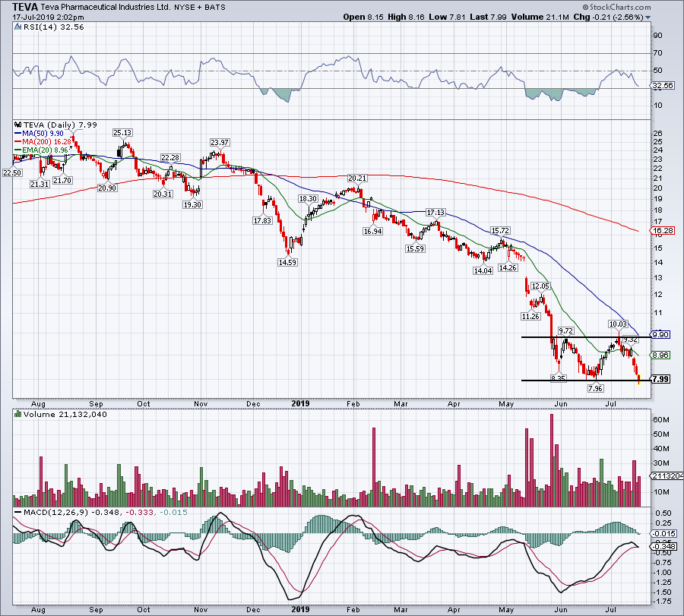Click the Low 7.81 value

[x=447, y=17]
